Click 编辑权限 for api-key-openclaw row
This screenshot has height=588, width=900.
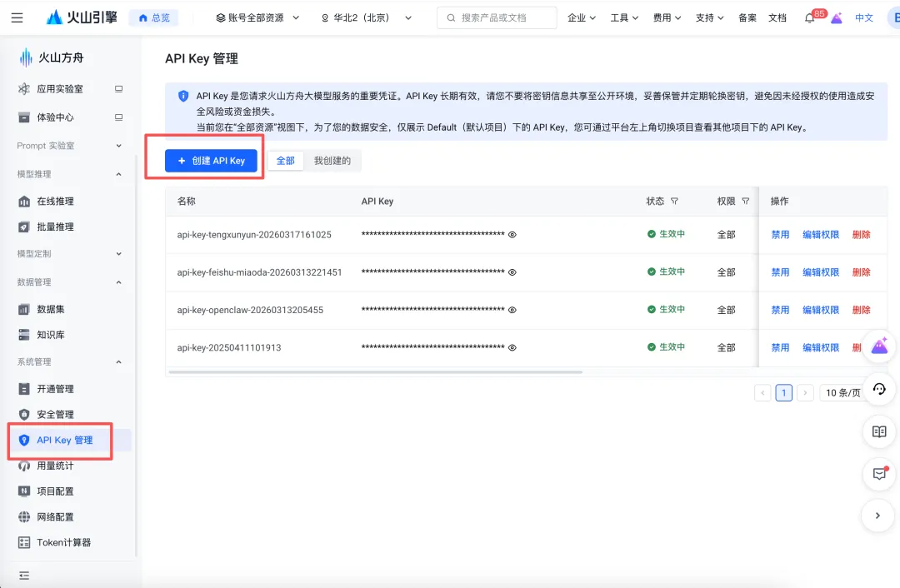(821, 310)
